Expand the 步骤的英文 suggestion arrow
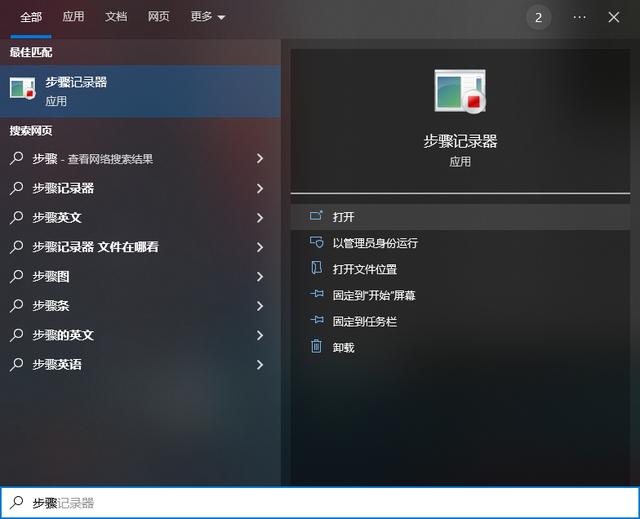 click(x=260, y=335)
